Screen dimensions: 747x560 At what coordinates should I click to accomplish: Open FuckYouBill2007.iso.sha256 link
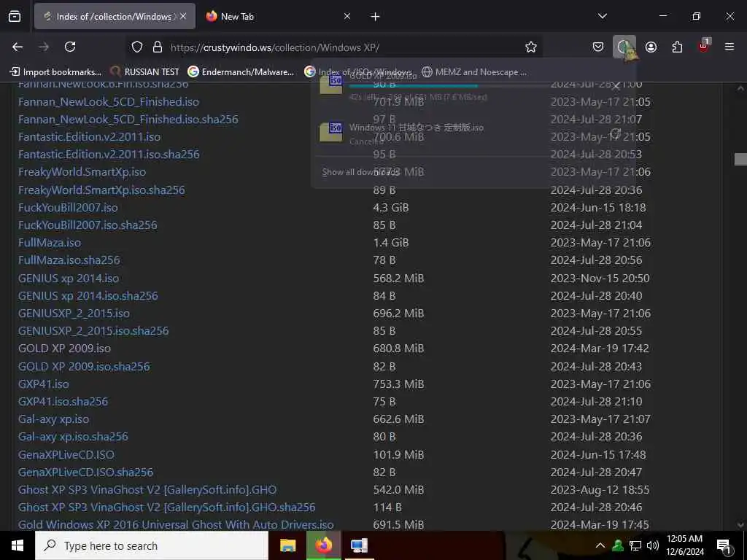click(88, 225)
